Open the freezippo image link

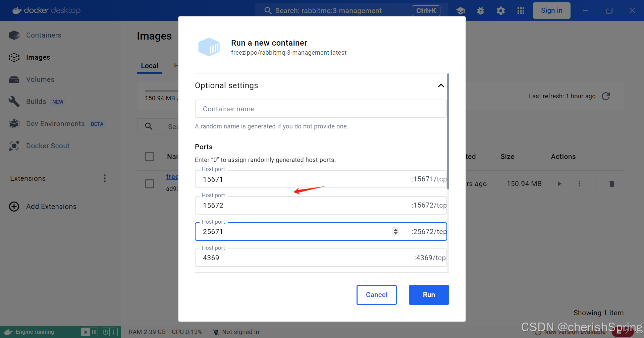click(172, 177)
